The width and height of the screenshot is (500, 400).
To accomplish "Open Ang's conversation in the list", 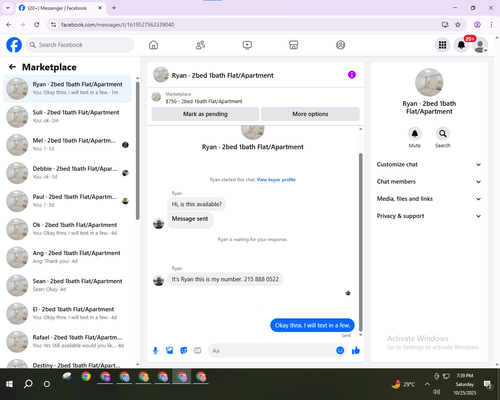I will tap(67, 257).
